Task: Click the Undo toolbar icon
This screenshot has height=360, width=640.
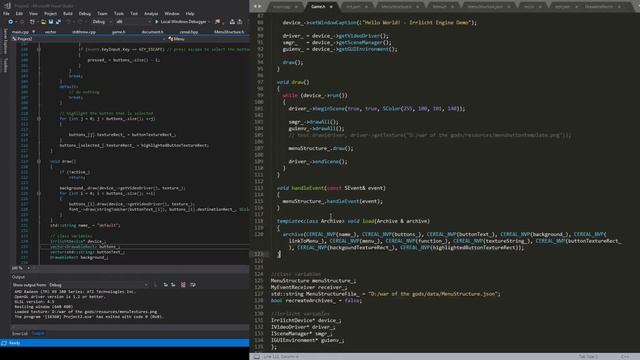Action: click(x=68, y=22)
